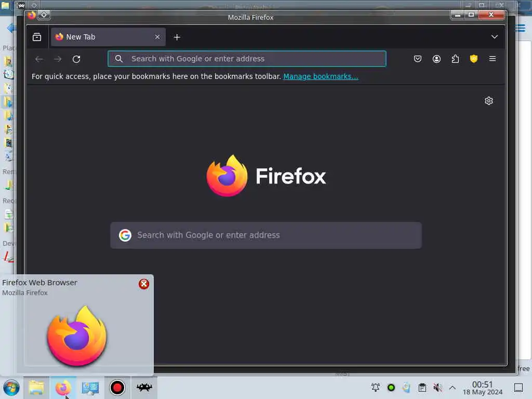
Task: Go back one page
Action: (x=39, y=59)
